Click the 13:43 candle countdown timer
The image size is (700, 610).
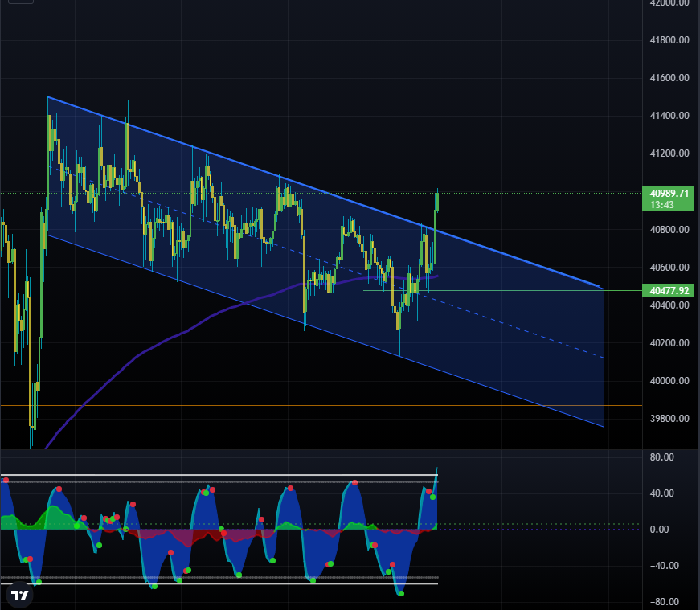tap(661, 205)
